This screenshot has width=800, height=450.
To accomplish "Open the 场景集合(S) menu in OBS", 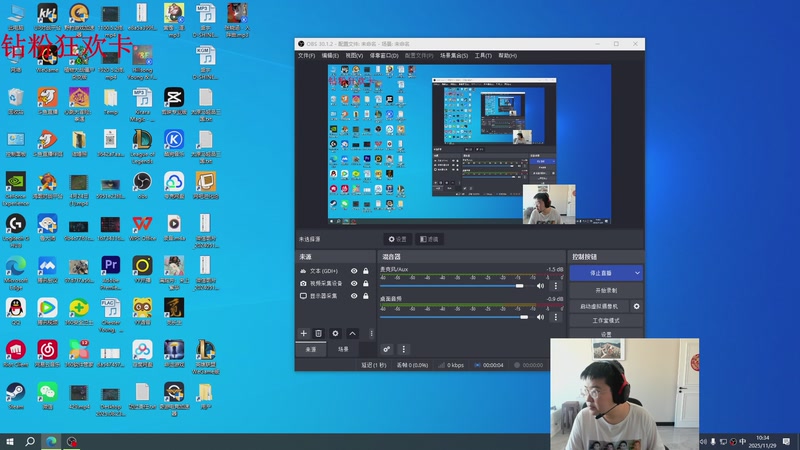I will 454,56.
